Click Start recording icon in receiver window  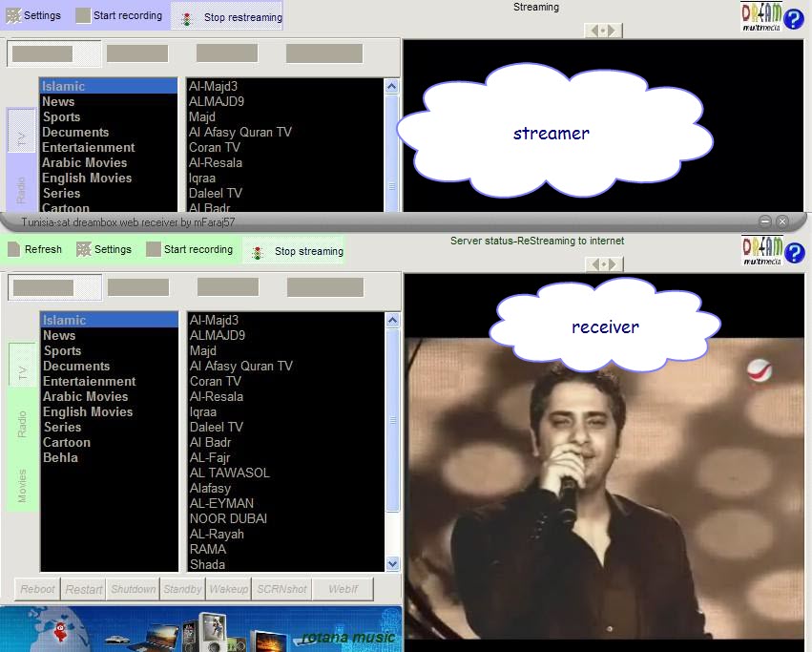coord(154,249)
